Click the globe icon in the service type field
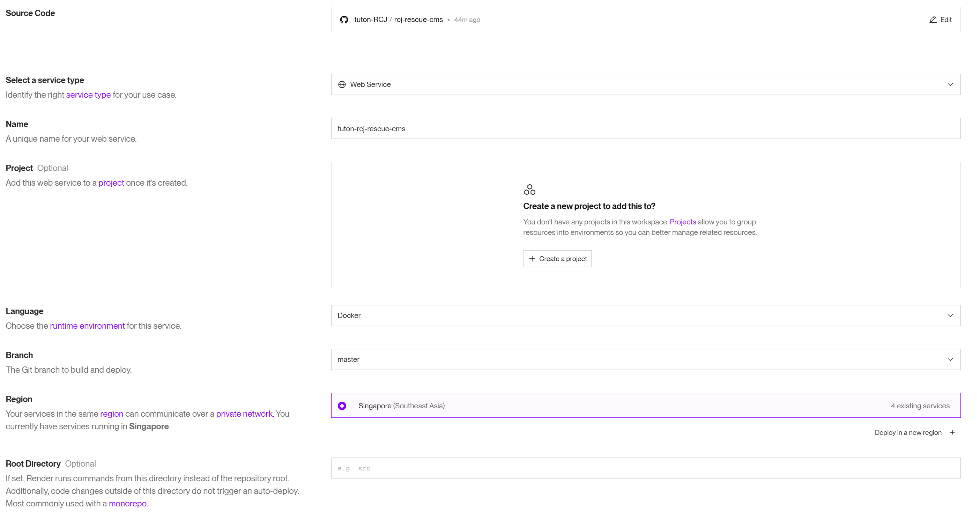 click(342, 84)
